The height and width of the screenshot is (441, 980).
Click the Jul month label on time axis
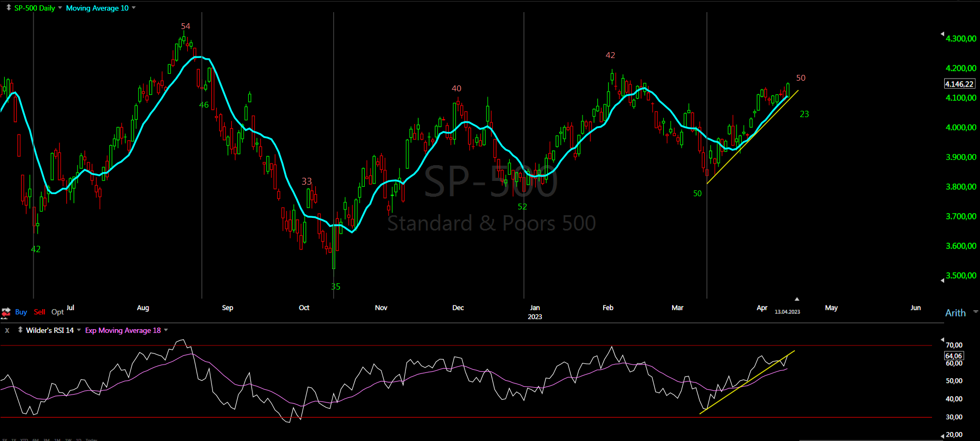pos(71,308)
